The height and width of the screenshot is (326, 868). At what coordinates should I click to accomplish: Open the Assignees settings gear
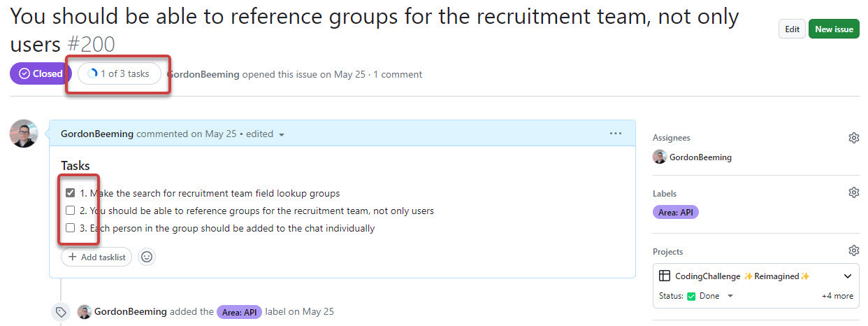853,138
